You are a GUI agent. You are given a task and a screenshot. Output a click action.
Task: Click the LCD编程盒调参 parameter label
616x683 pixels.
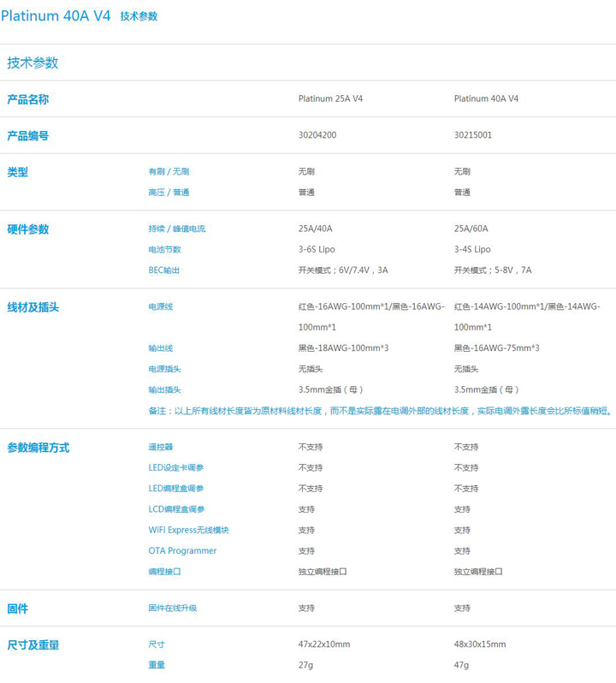click(x=177, y=509)
